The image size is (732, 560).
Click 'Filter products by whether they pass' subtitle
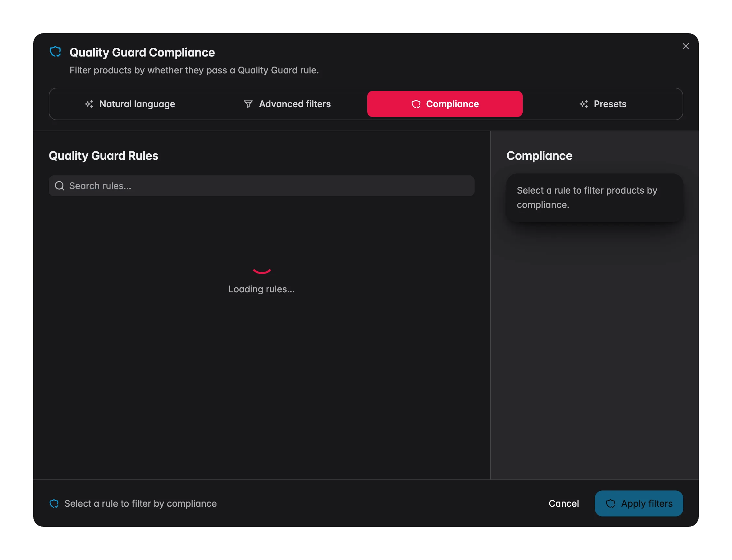coord(194,70)
